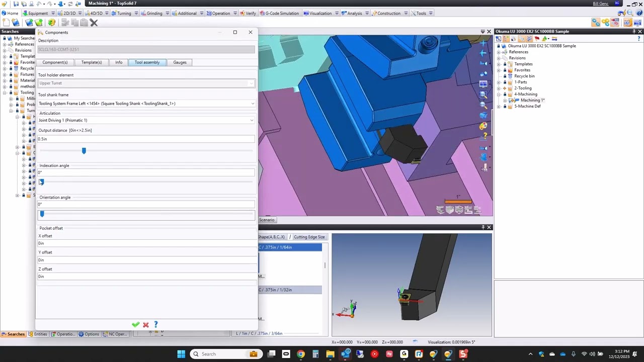The height and width of the screenshot is (362, 644).
Task: Click the monitor icon on the viewport side toolbar
Action: 484,84
